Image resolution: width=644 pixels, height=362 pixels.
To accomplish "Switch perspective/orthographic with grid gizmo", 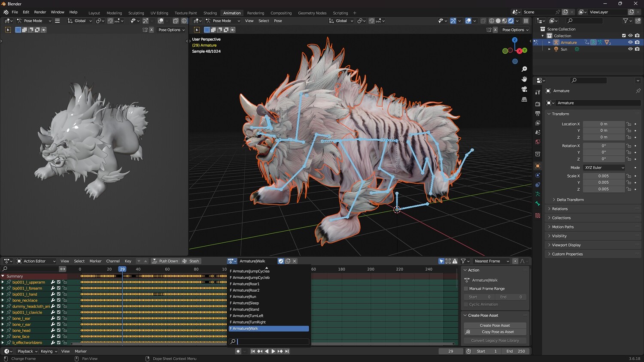I will 524,99.
